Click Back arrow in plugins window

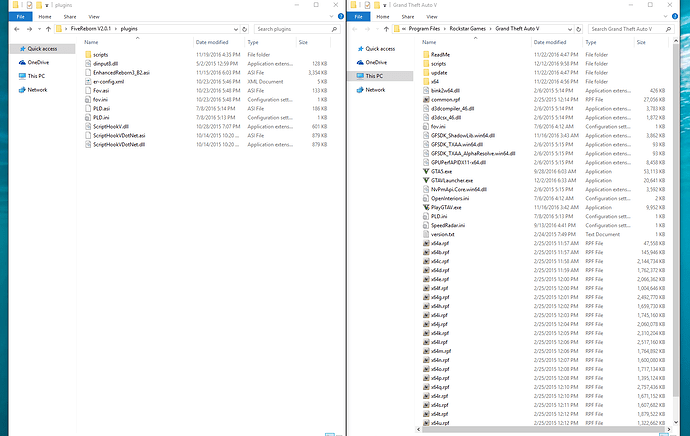point(17,29)
